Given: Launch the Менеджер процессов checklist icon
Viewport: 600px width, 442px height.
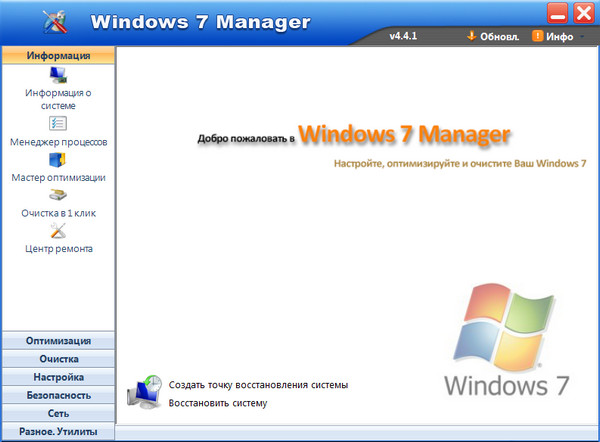Looking at the screenshot, I should (58, 123).
